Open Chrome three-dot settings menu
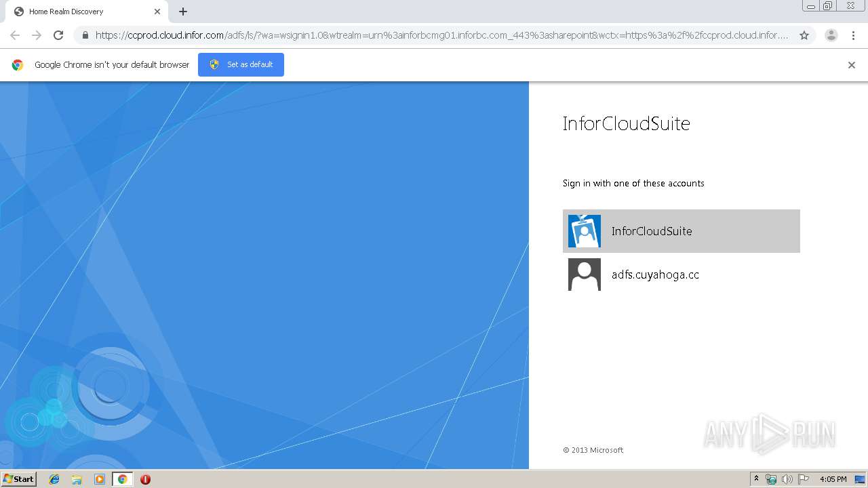Viewport: 868px width, 488px height. click(x=854, y=35)
